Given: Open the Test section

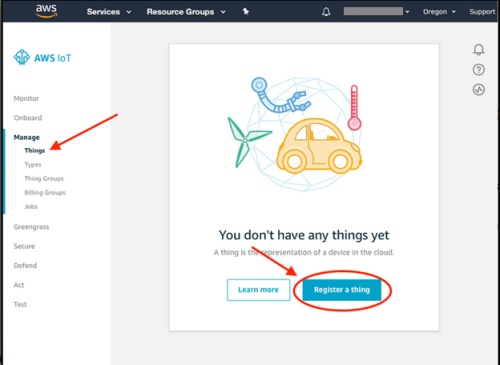Looking at the screenshot, I should [x=20, y=304].
